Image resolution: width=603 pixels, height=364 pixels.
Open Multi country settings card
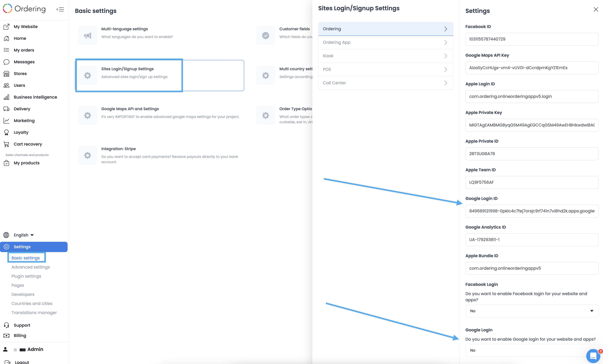284,75
